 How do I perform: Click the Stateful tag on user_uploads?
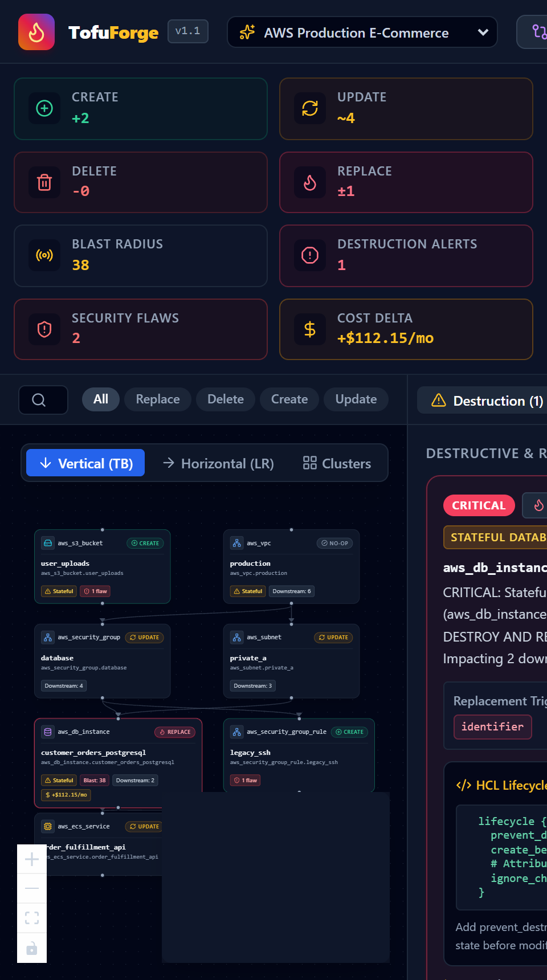pos(59,591)
